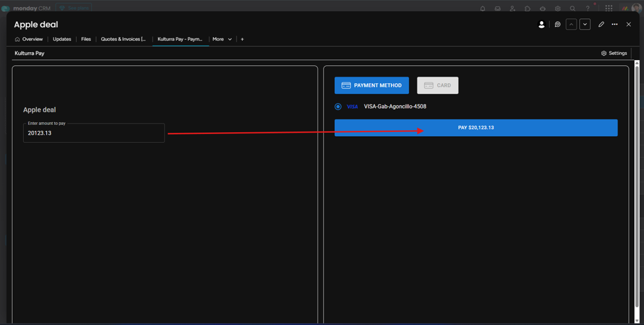Screen dimensions: 644x325
Task: Go to next item with down arrow
Action: (x=585, y=24)
